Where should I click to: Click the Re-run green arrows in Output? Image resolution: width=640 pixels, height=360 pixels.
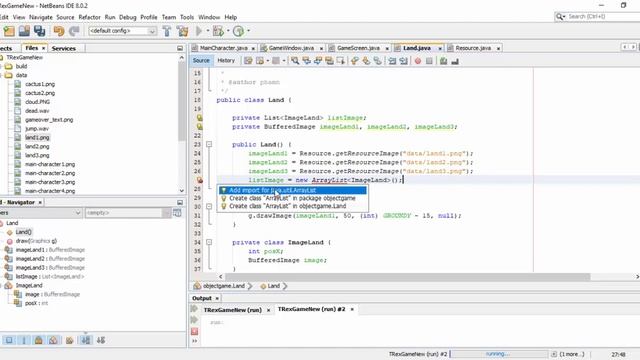click(x=194, y=309)
